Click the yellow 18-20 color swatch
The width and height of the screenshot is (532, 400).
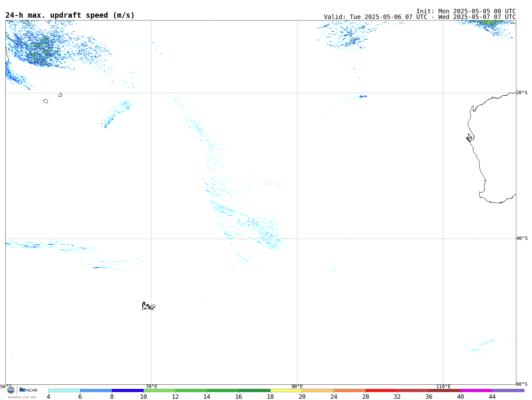pyautogui.click(x=286, y=391)
